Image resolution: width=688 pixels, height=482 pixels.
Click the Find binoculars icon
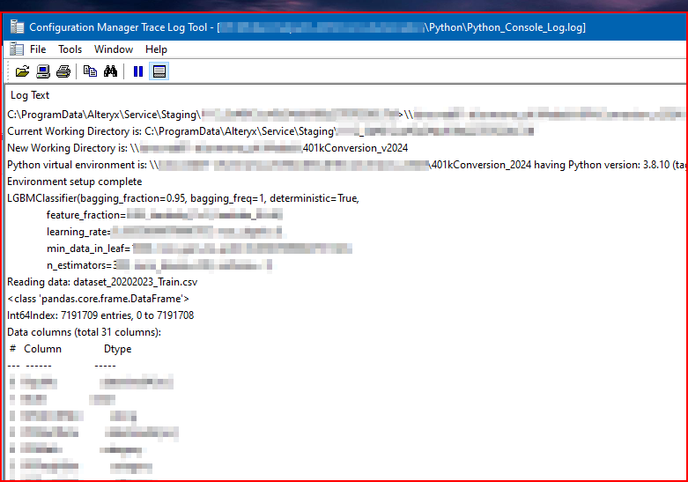(x=110, y=71)
